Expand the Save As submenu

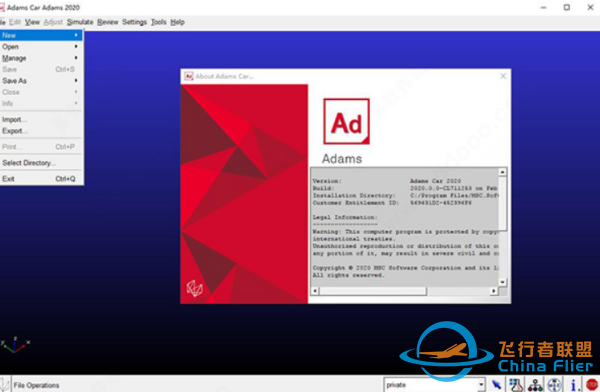click(41, 81)
